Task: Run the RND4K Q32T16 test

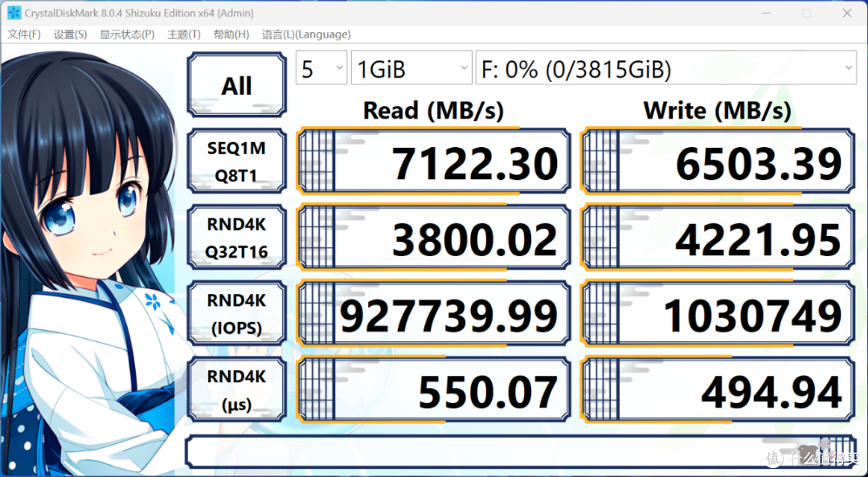Action: point(236,238)
